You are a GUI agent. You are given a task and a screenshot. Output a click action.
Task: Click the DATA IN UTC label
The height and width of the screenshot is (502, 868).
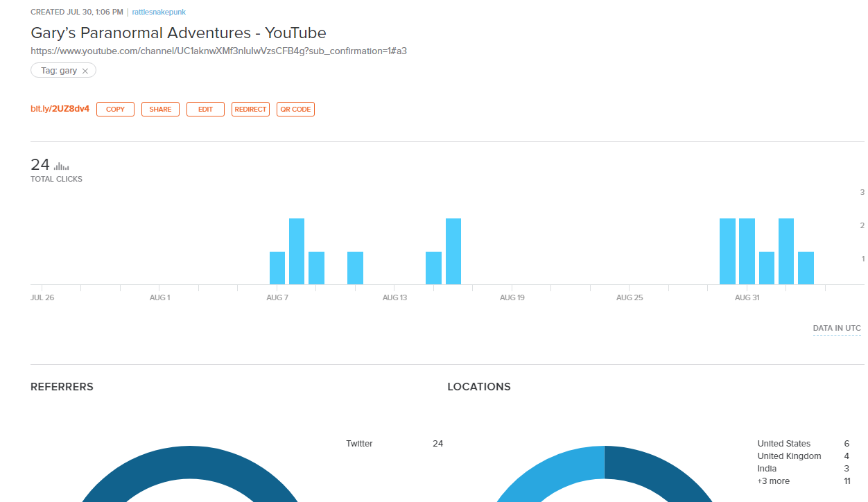tap(837, 329)
